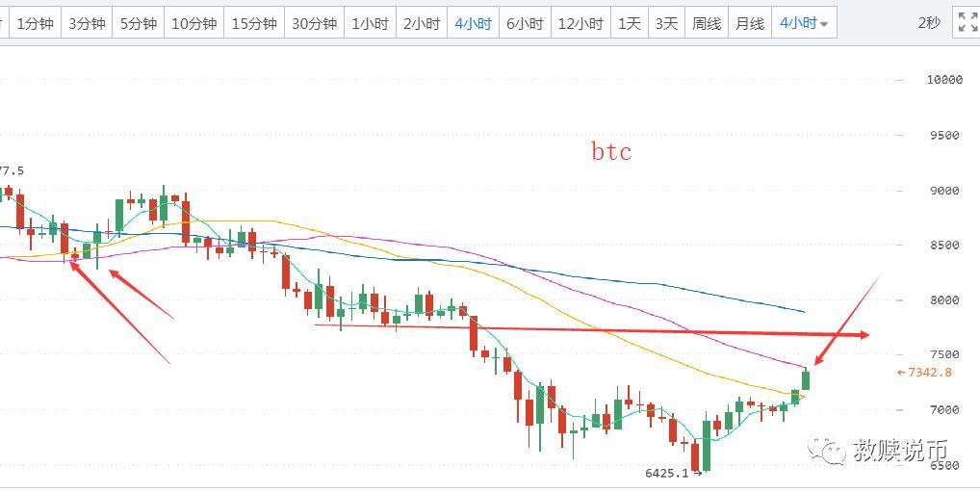Open the 4小时 timeframe dropdown
The width and height of the screenshot is (980, 493).
[x=804, y=23]
